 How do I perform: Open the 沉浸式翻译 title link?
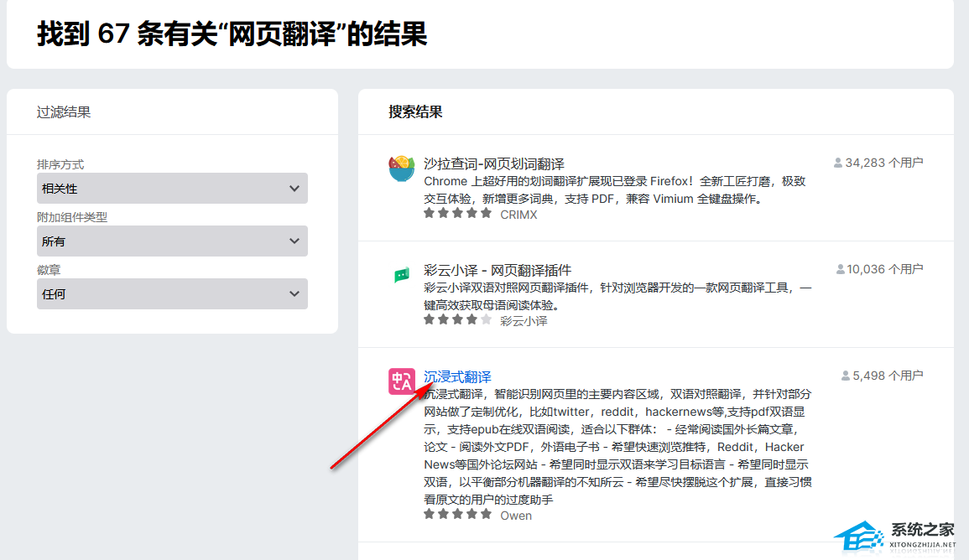click(457, 376)
